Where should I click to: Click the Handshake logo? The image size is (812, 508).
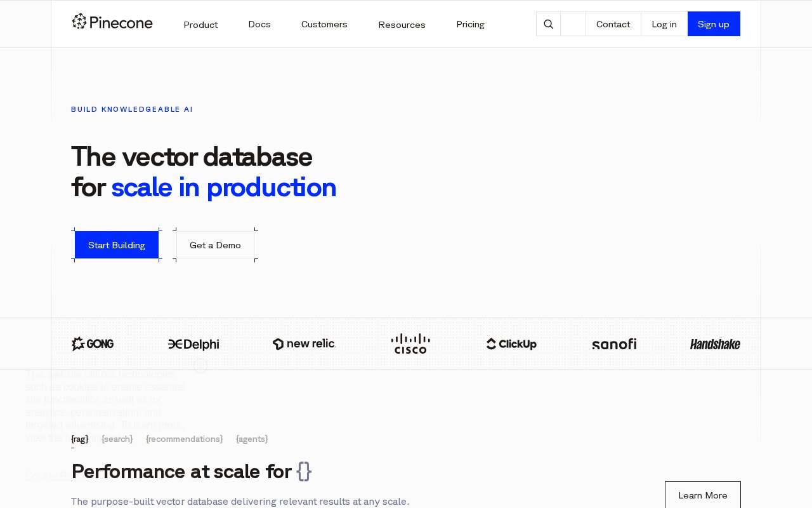pos(715,344)
